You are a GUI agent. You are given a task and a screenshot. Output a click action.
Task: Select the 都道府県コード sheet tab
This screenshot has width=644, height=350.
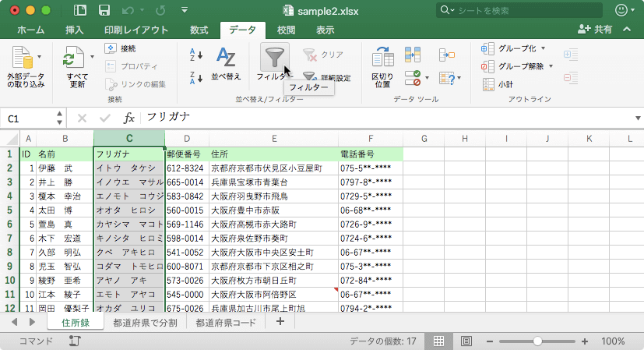coord(226,323)
